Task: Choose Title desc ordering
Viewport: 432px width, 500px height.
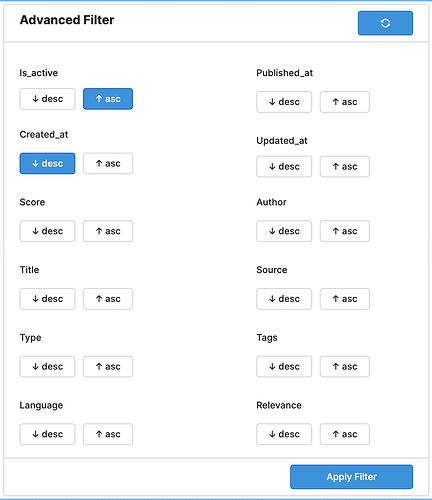Action: [47, 299]
